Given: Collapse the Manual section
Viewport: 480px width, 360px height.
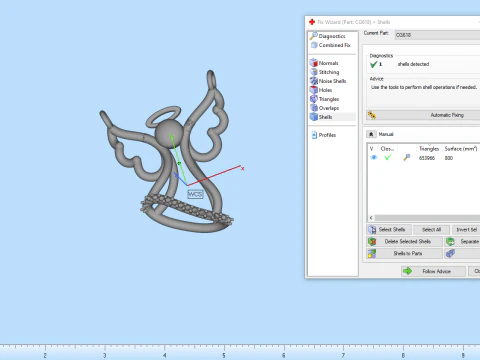Looking at the screenshot, I should pyautogui.click(x=371, y=134).
